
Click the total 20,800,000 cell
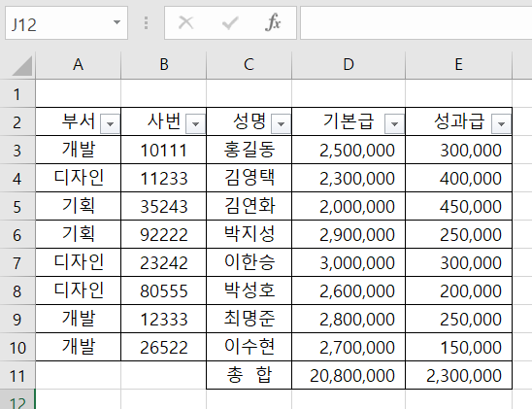coord(349,375)
